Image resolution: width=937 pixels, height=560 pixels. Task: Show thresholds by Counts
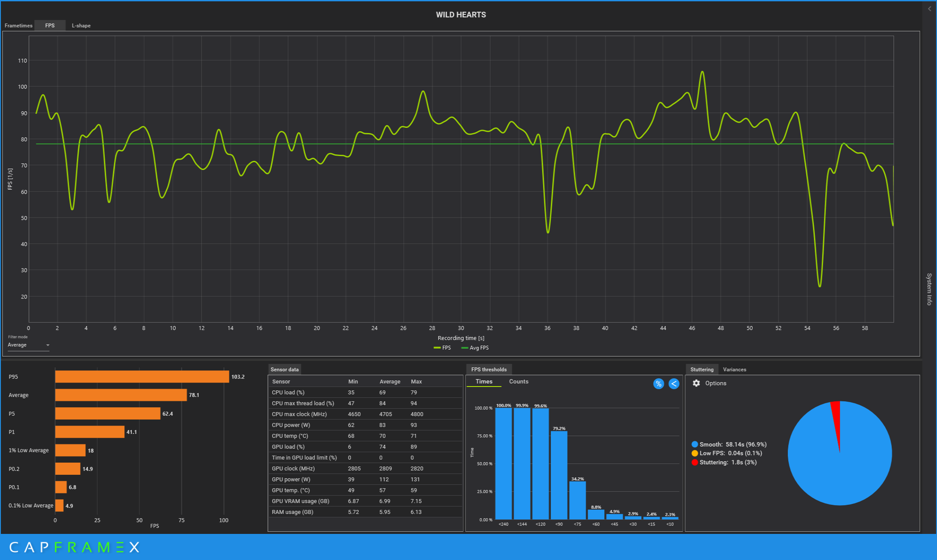click(519, 382)
